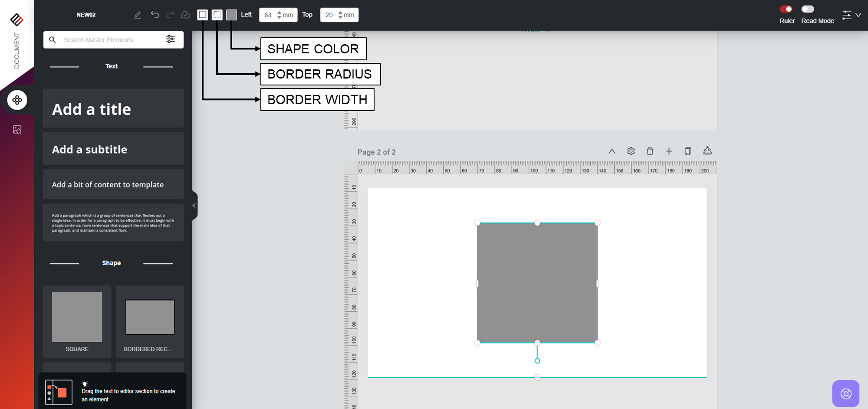
Task: Click the Add a subtitle element
Action: coord(113,149)
